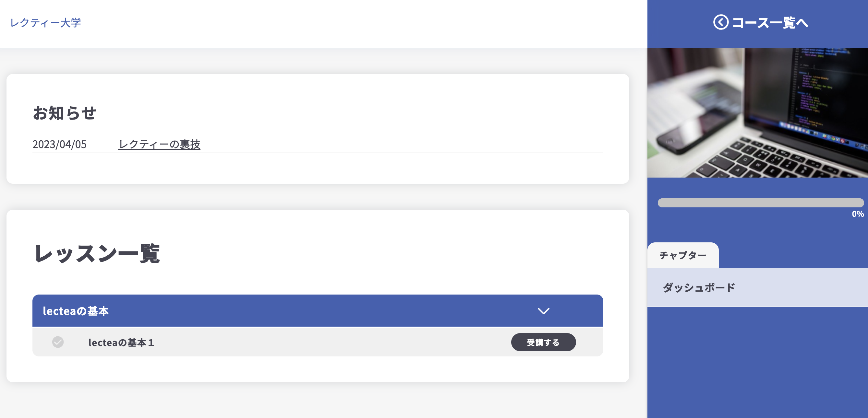Click the 2023/04/05 announcement date

59,145
